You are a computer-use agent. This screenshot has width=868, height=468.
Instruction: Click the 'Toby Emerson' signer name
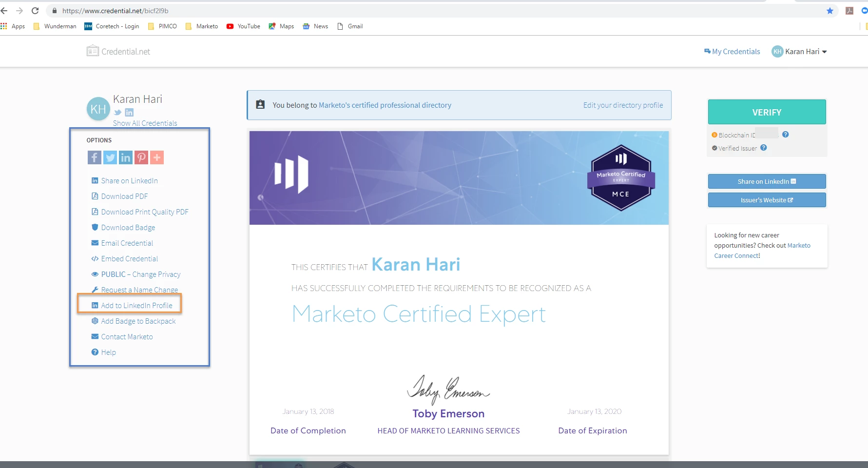pyautogui.click(x=448, y=414)
